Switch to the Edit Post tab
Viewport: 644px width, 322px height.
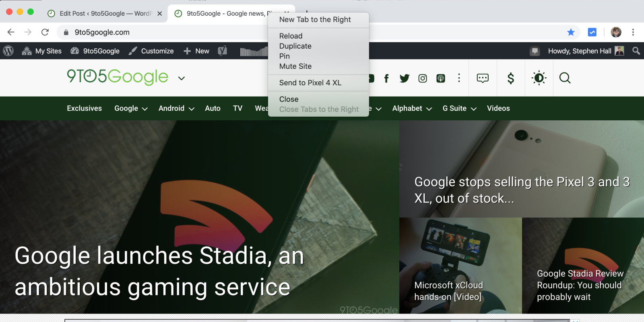coord(101,13)
